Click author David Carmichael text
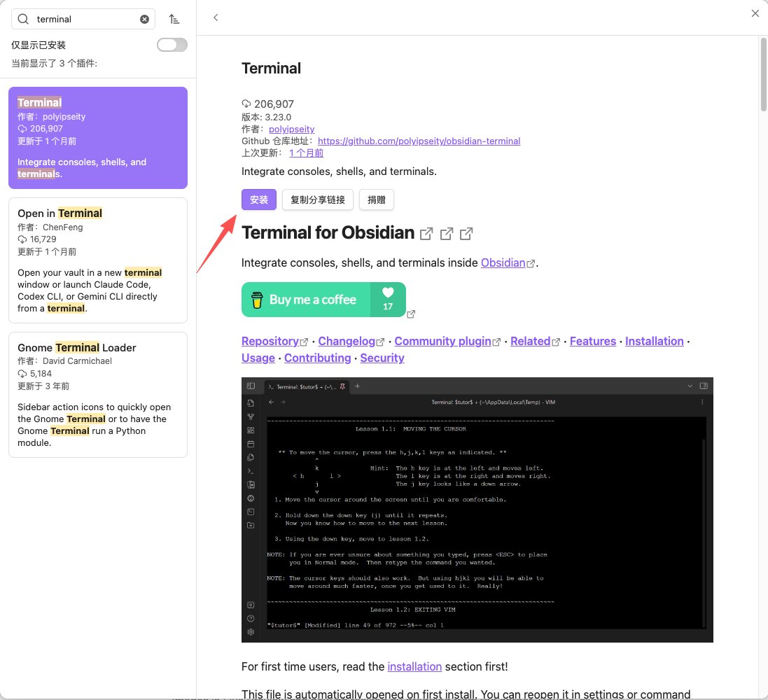768x700 pixels. click(77, 361)
